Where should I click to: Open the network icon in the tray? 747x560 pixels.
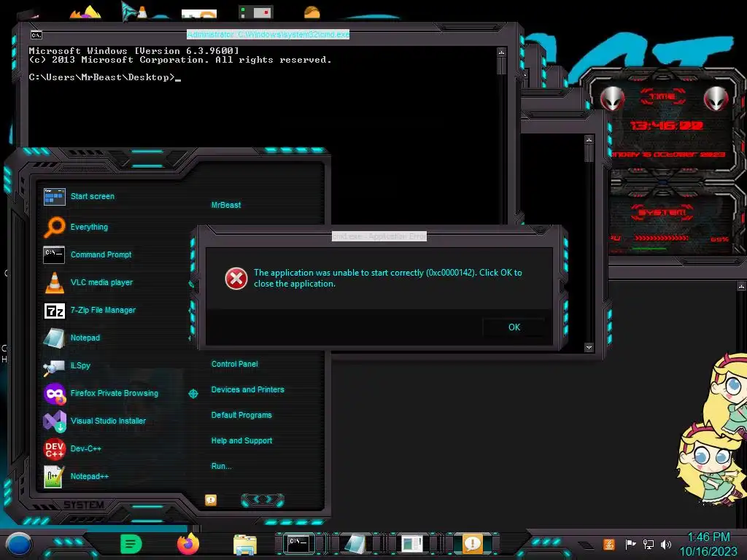click(649, 544)
